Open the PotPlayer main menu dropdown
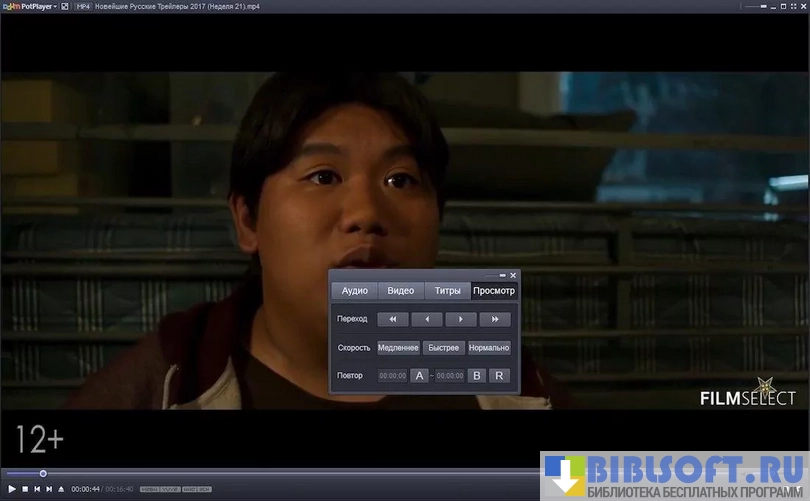The width and height of the screenshot is (810, 501). pos(31,6)
